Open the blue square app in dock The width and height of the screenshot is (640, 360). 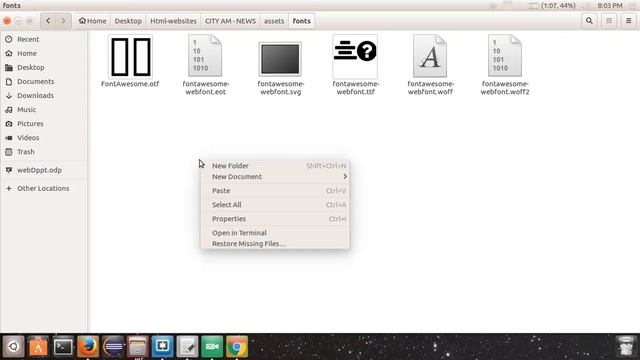tap(162, 347)
